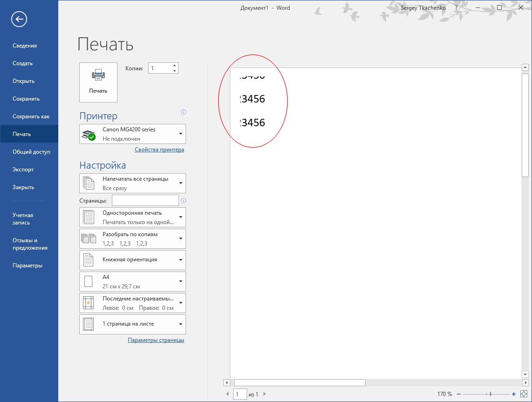This screenshot has height=402, width=532.
Task: Click the printer icon Print button
Action: pos(98,82)
